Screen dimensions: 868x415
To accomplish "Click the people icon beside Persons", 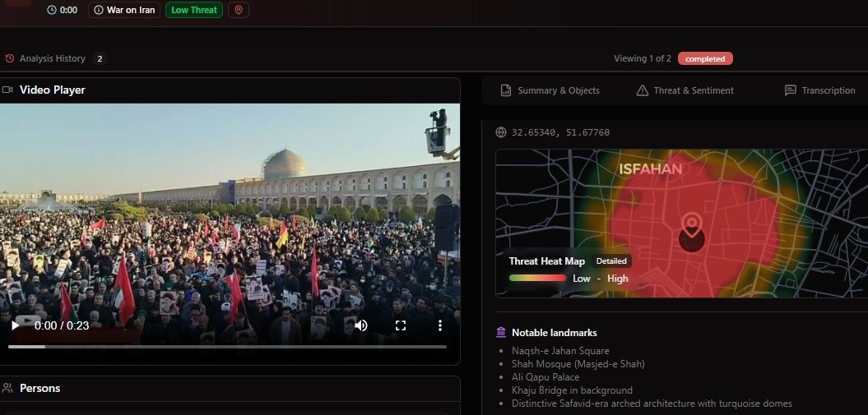I will pyautogui.click(x=7, y=388).
